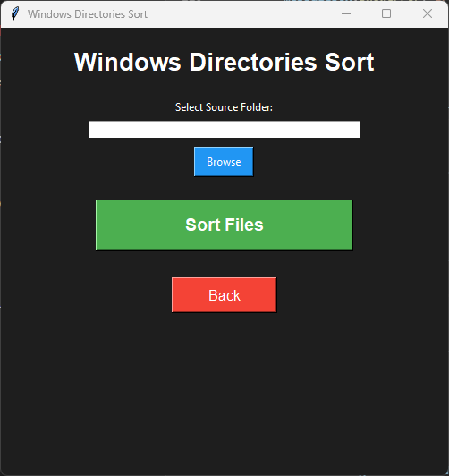
Task: Start sorting with Sort Files button
Action: 224,225
